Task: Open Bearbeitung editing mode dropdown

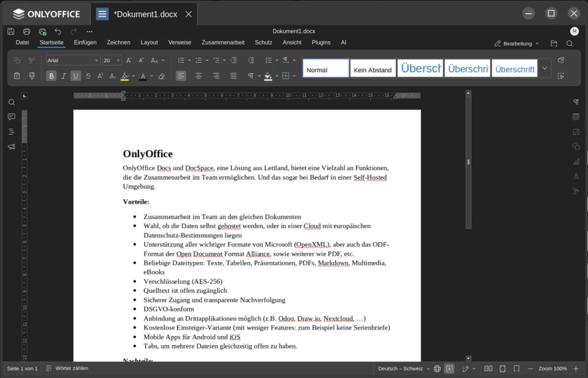Action: tap(516, 44)
